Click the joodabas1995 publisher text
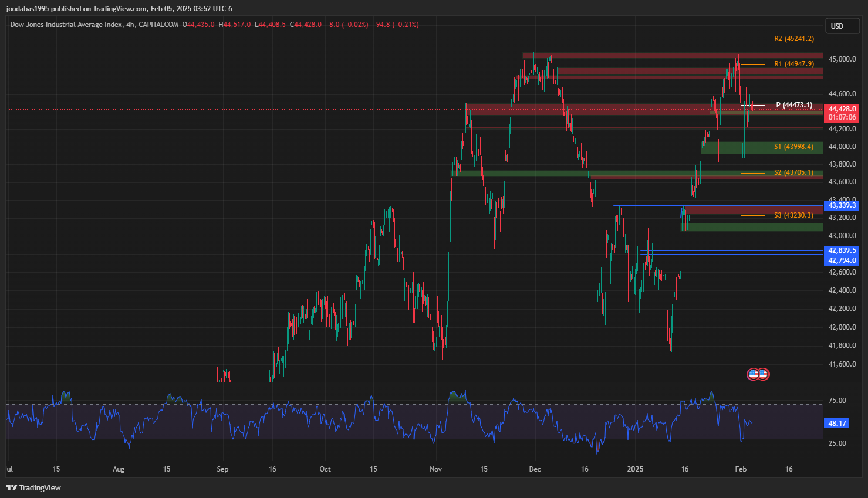The image size is (868, 498). [x=27, y=9]
